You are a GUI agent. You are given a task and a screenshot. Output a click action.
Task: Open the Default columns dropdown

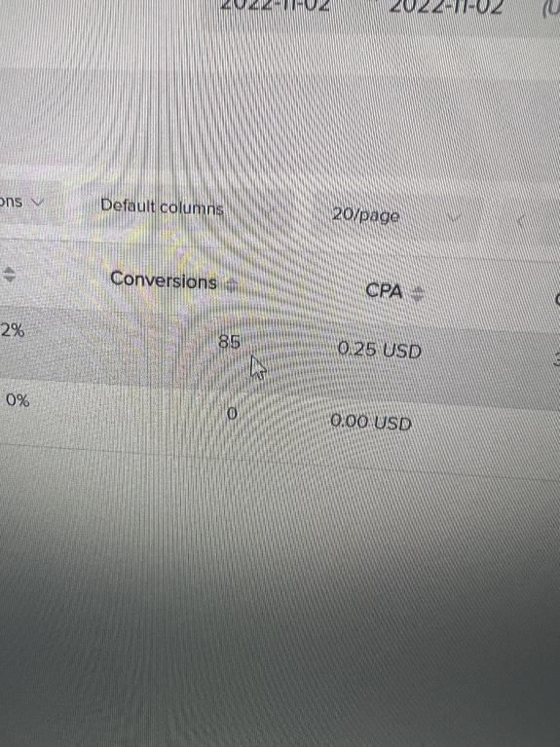(162, 206)
